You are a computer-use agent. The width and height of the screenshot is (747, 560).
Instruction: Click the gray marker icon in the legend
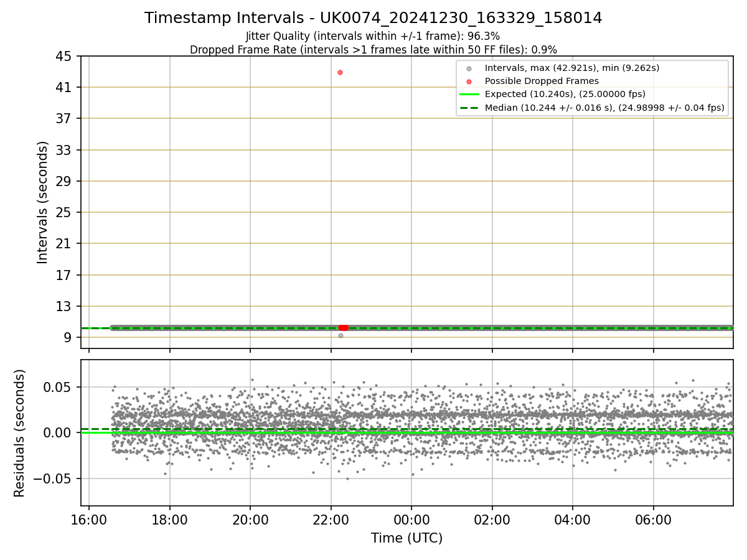point(469,68)
